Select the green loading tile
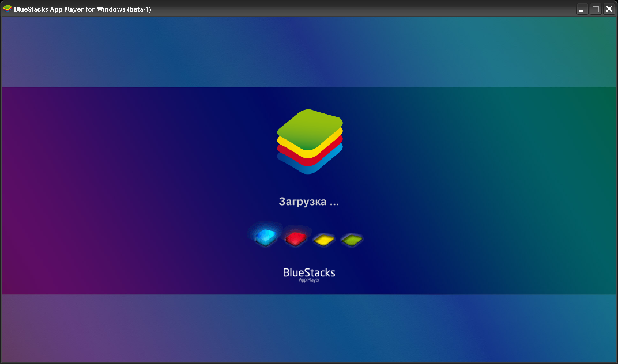618x364 pixels. (x=351, y=239)
